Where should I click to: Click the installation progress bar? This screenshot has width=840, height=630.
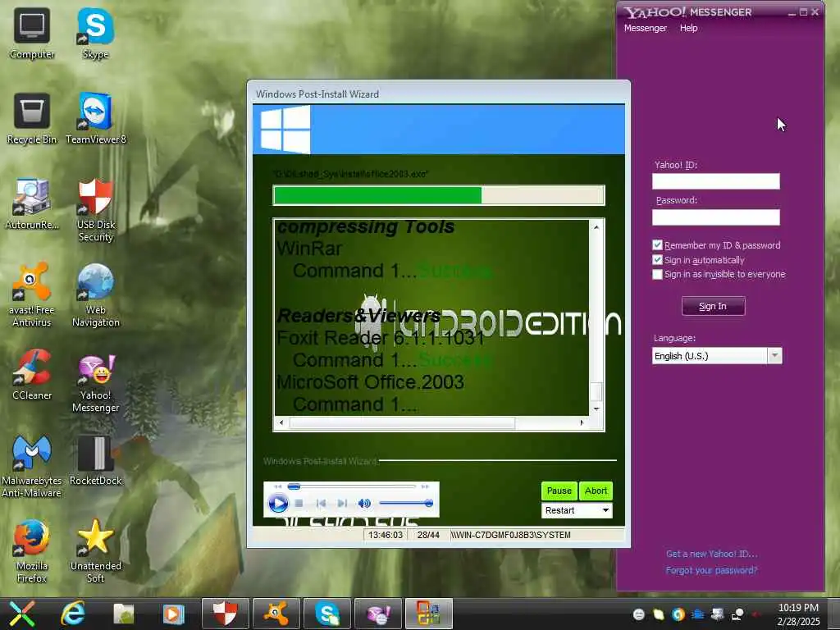pyautogui.click(x=439, y=195)
